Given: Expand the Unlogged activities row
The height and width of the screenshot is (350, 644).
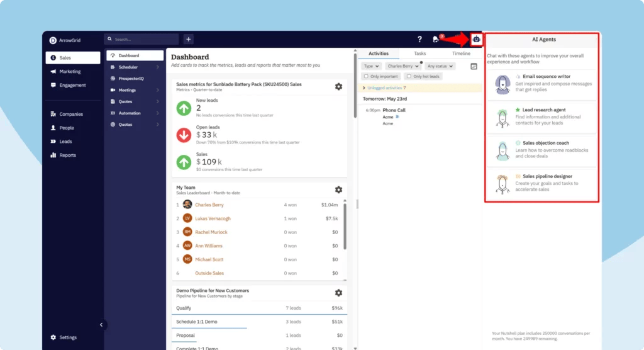Looking at the screenshot, I should click(419, 88).
